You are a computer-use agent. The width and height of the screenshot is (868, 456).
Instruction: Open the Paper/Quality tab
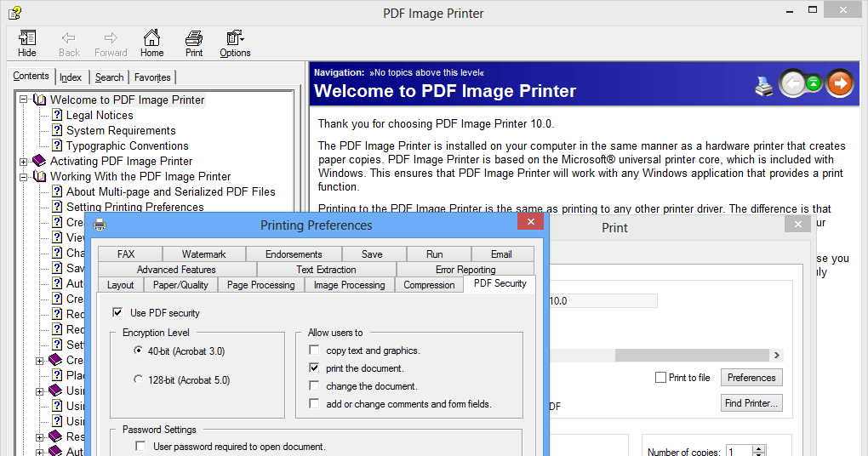point(180,284)
